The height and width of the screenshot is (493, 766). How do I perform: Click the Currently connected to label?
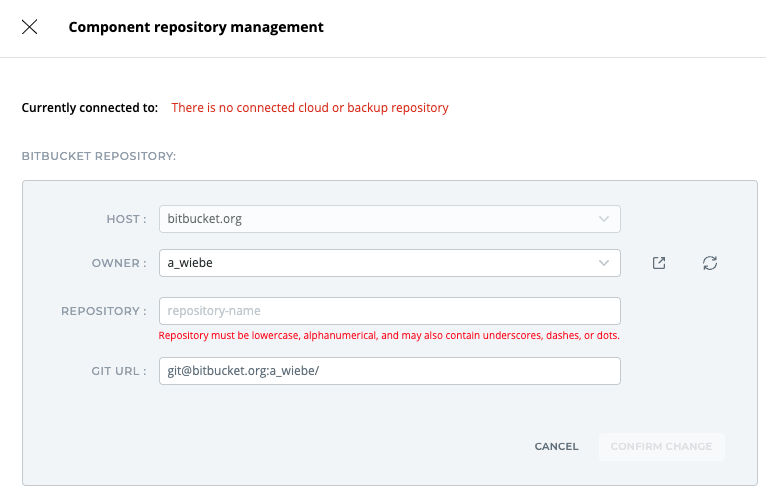point(90,108)
